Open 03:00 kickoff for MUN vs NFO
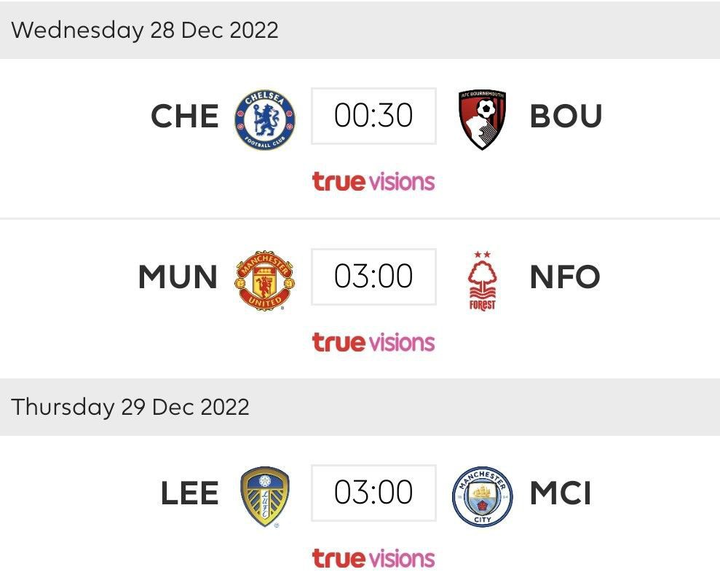Viewport: 720px width, 588px height. pos(373,277)
